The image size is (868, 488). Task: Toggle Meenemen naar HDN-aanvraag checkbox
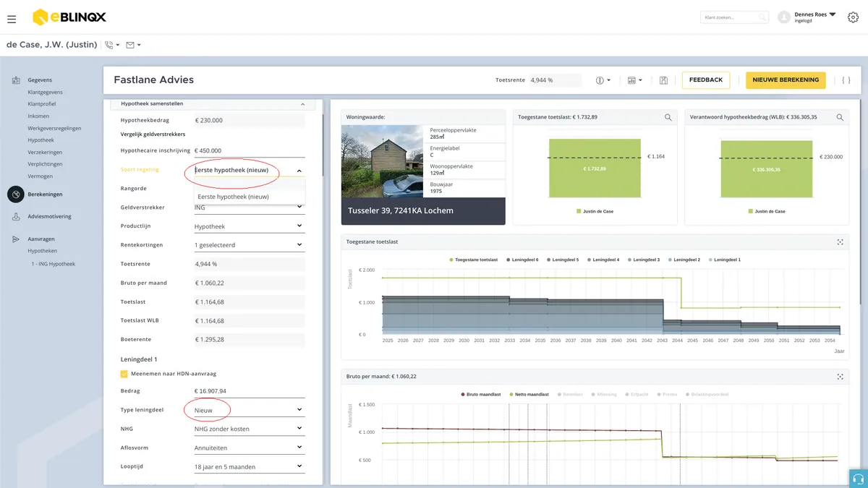pyautogui.click(x=124, y=374)
